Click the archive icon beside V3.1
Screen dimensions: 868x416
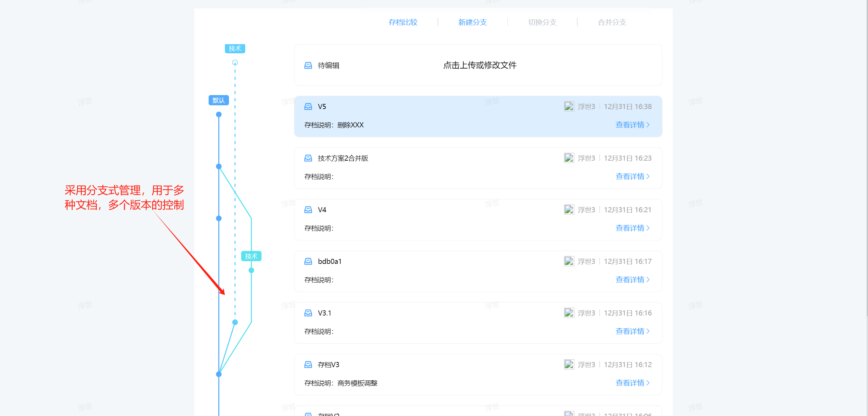pyautogui.click(x=308, y=313)
